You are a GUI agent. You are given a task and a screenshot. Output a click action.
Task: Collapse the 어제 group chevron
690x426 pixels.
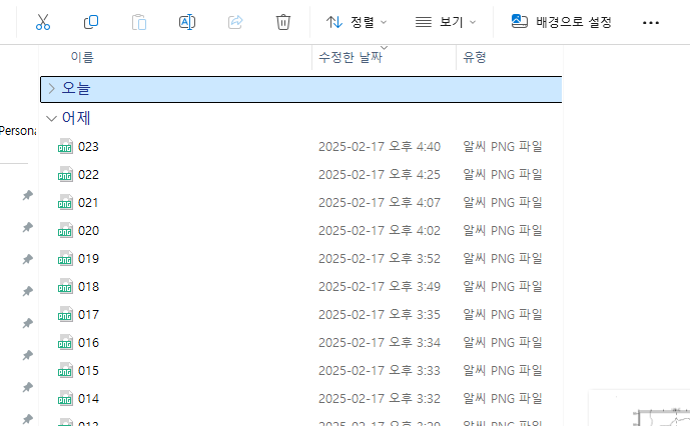click(x=51, y=118)
